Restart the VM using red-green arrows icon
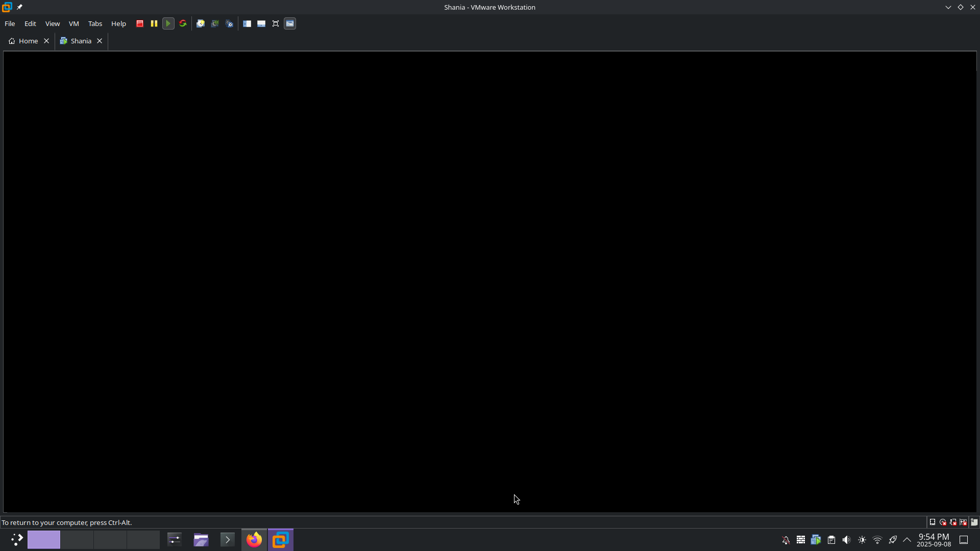The width and height of the screenshot is (980, 551). click(x=183, y=24)
